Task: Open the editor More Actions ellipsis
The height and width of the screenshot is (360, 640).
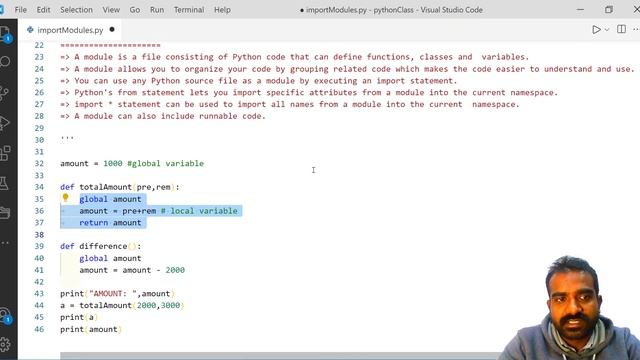Action: (x=636, y=29)
